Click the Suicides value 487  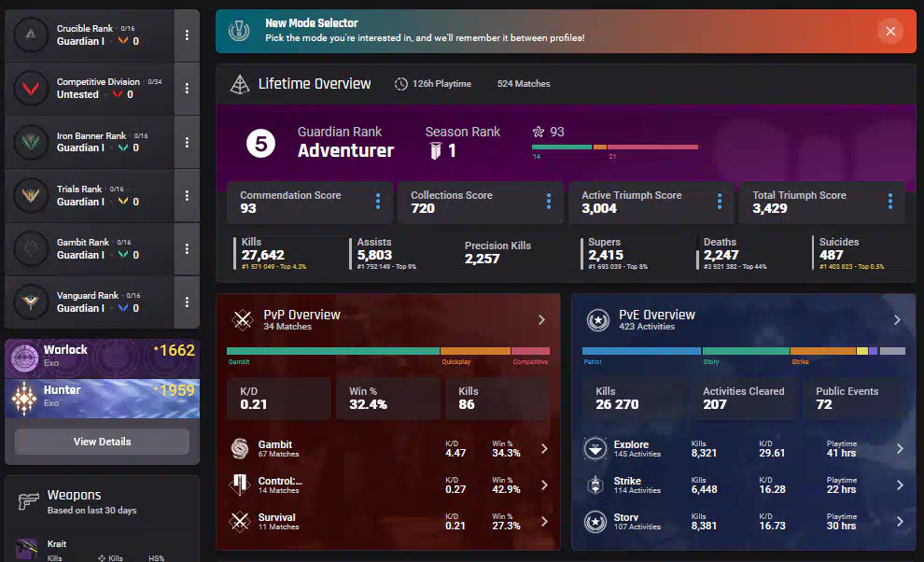tap(831, 255)
